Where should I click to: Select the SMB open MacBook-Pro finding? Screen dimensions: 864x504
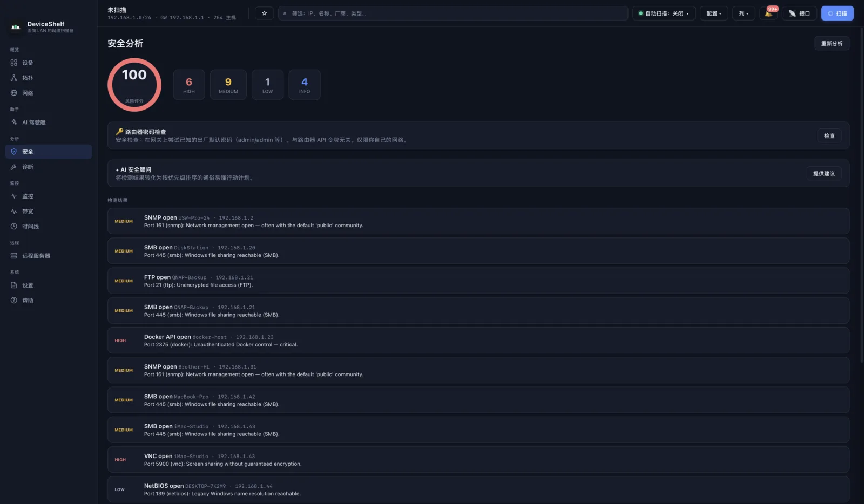point(478,400)
